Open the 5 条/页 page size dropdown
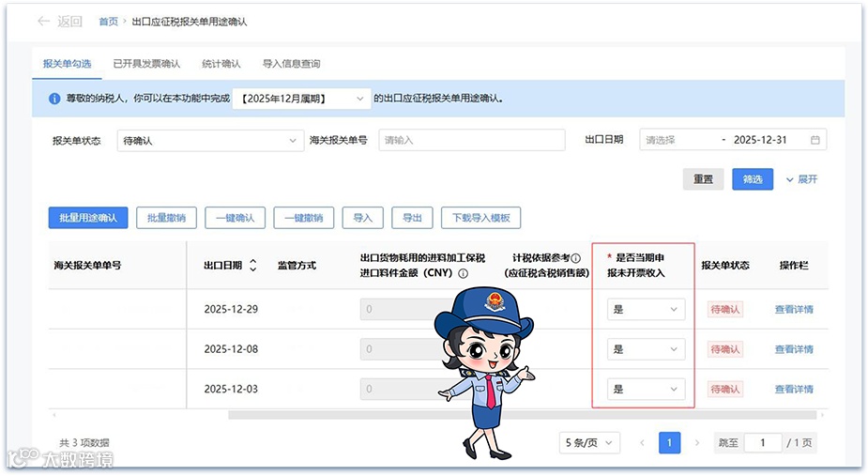 (589, 443)
